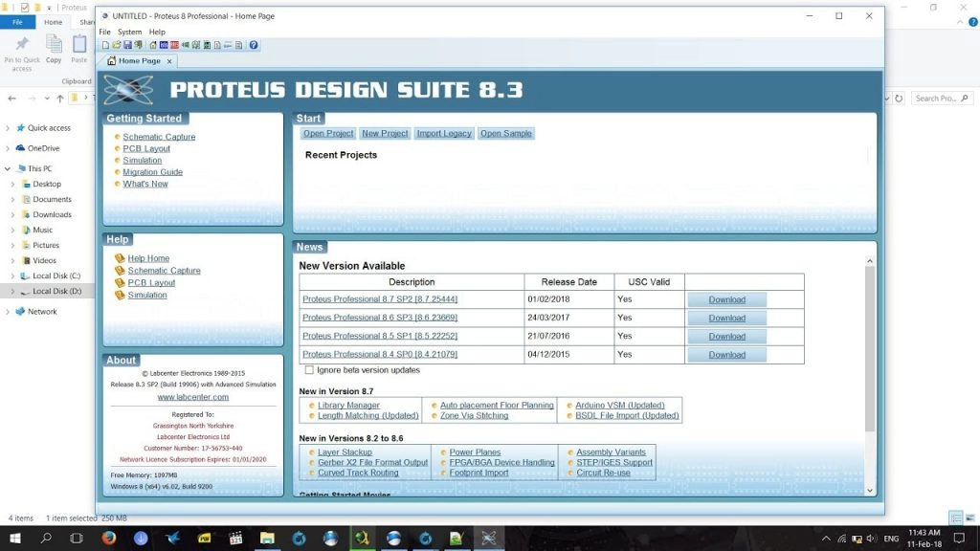Click the Import Legacy button
The image size is (980, 551).
[x=444, y=133]
